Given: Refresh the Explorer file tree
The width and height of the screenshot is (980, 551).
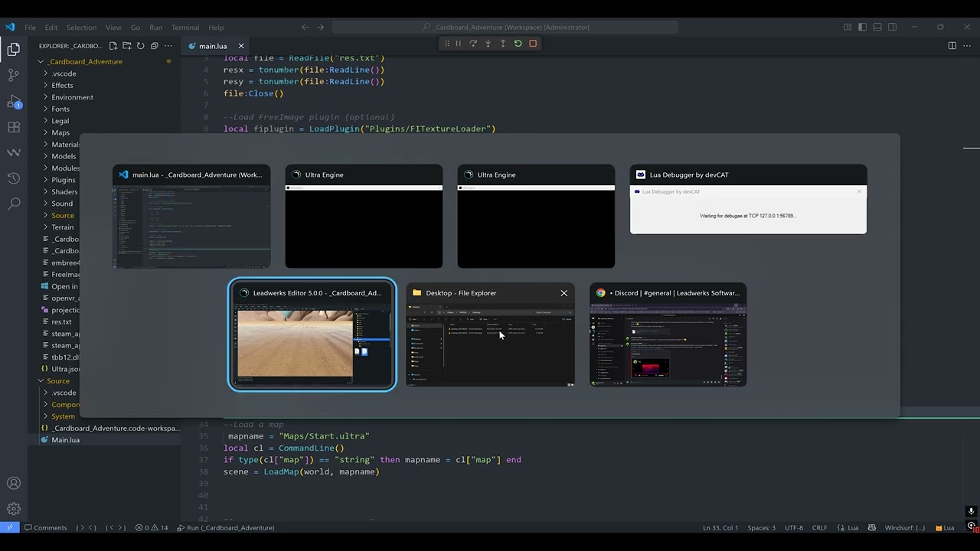Looking at the screenshot, I should click(141, 46).
